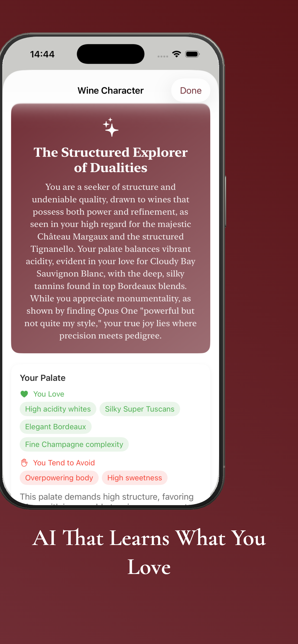
Task: Toggle the Overpowering body avoidance chip
Action: tap(59, 478)
